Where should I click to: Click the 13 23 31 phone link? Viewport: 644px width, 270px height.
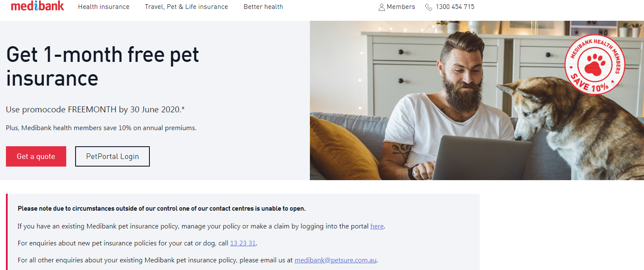click(243, 243)
